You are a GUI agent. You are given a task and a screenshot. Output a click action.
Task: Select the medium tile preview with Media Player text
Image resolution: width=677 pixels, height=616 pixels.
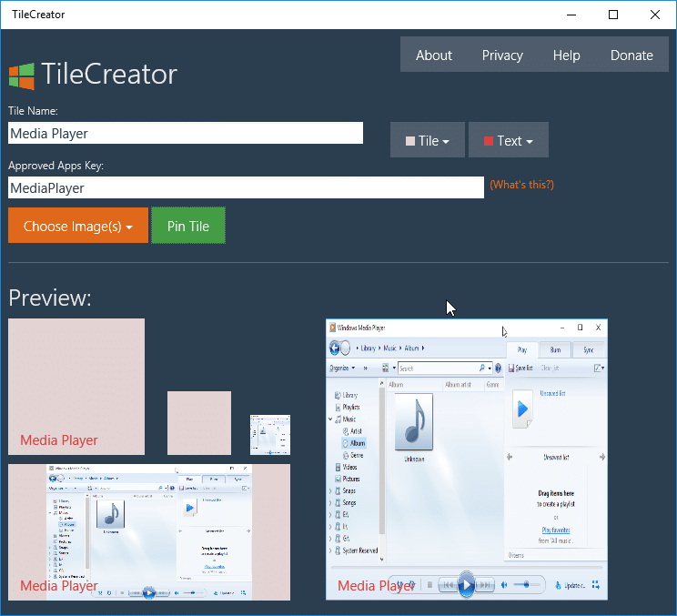[x=76, y=387]
